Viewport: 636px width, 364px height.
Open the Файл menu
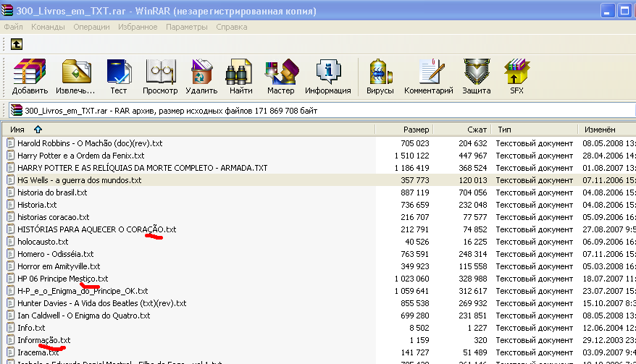14,27
